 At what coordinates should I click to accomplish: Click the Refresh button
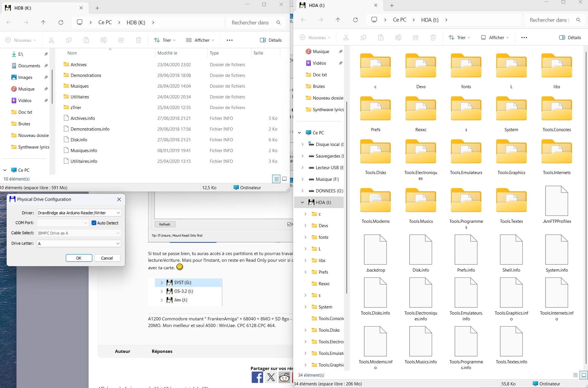point(165,224)
